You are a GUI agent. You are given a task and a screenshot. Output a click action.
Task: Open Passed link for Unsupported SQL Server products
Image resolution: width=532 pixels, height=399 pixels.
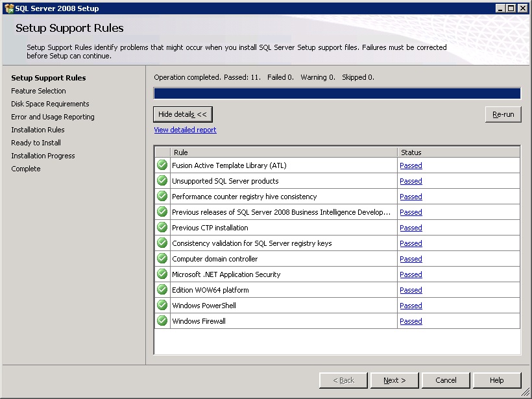[x=411, y=181]
